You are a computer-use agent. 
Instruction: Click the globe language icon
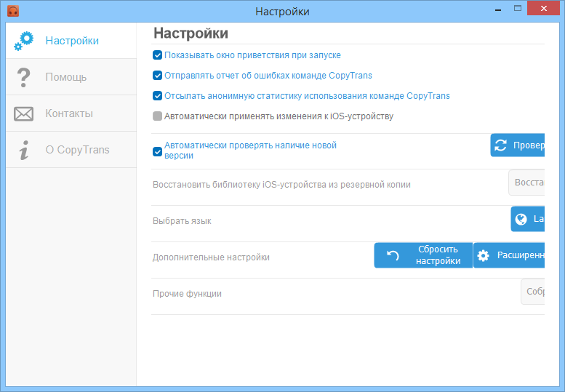[520, 219]
